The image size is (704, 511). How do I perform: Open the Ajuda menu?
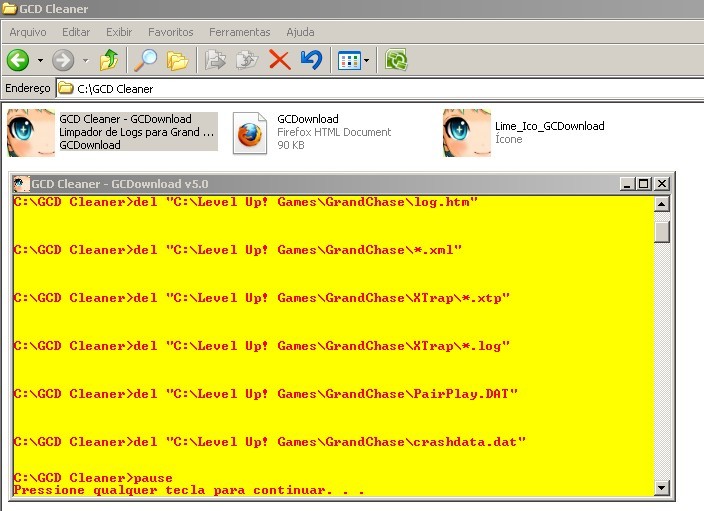pos(300,32)
